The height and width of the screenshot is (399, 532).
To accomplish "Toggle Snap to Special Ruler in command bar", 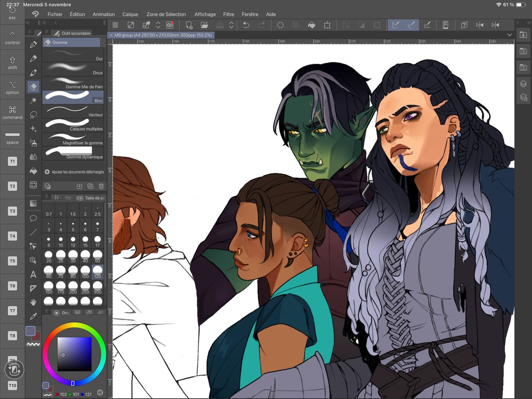I will (411, 25).
